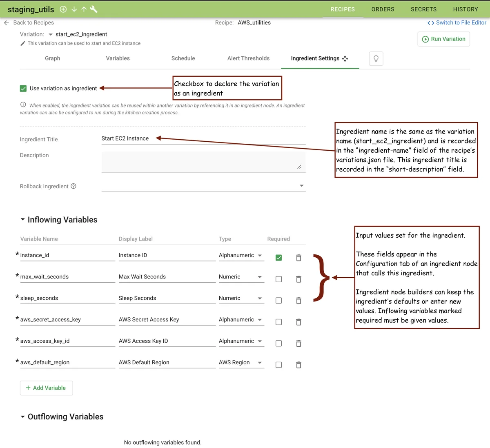Image resolution: width=490 pixels, height=448 pixels.
Task: Click the add (plus) icon beside staging_utils
Action: [63, 9]
